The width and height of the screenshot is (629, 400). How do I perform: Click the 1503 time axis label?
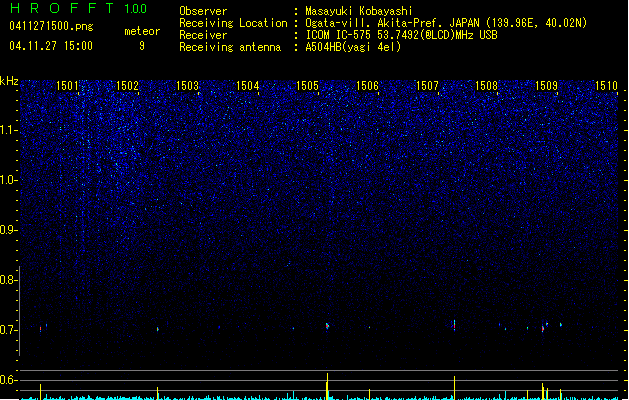[x=187, y=86]
